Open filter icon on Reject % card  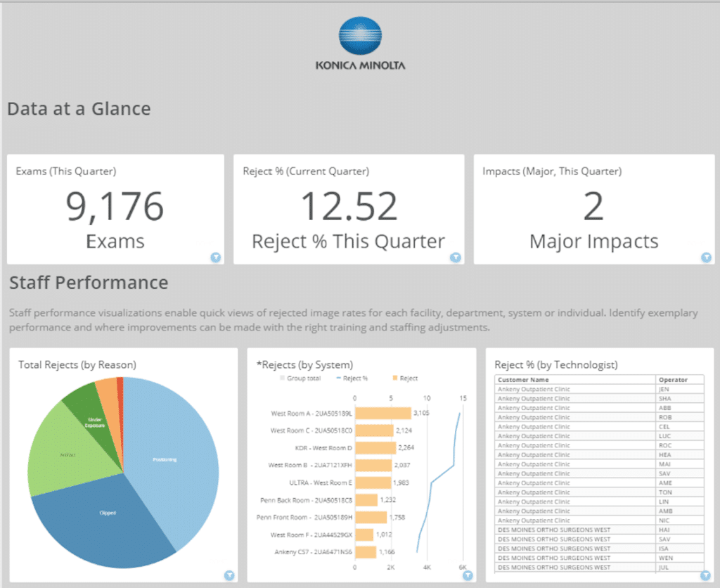click(x=456, y=257)
